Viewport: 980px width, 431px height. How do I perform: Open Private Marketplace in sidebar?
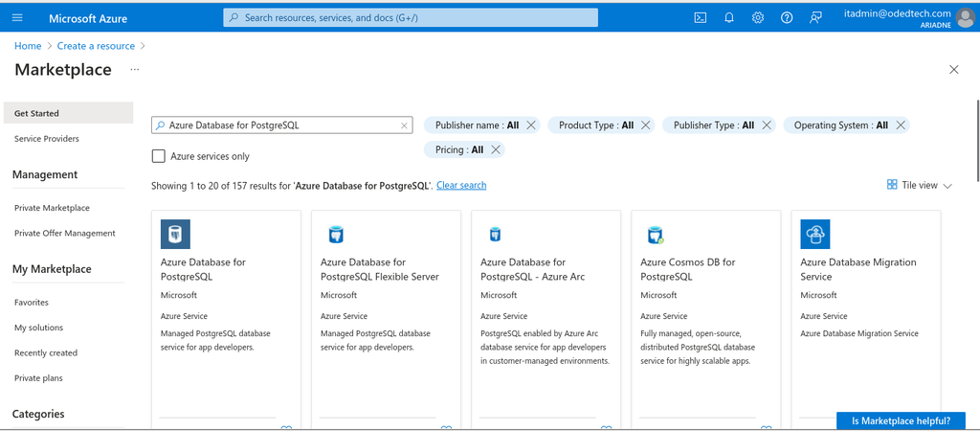click(x=52, y=208)
